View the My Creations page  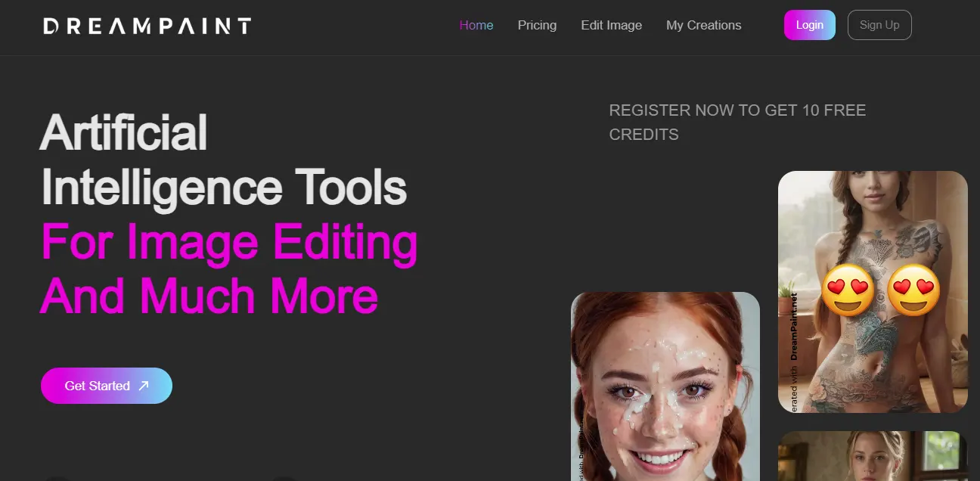click(x=703, y=25)
